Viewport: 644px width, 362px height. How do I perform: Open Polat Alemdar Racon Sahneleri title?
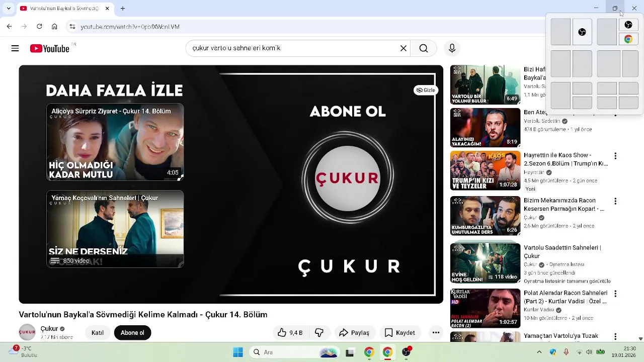tap(566, 297)
